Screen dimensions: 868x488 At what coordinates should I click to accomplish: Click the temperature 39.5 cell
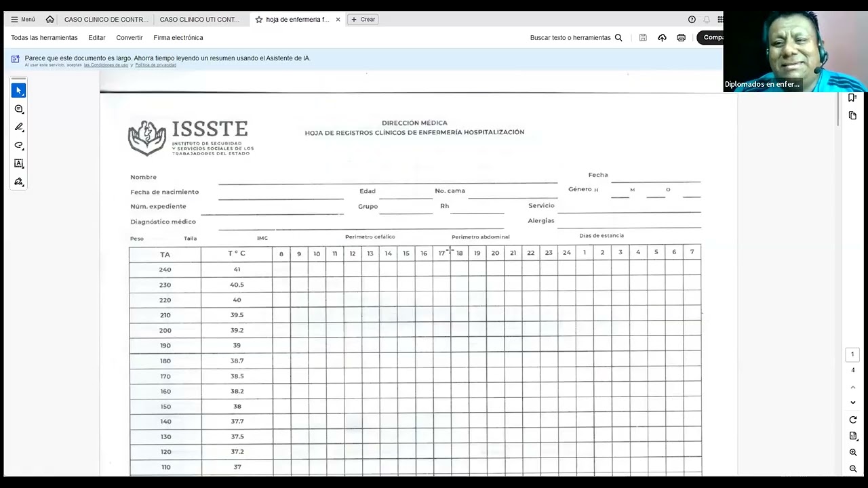[237, 315]
